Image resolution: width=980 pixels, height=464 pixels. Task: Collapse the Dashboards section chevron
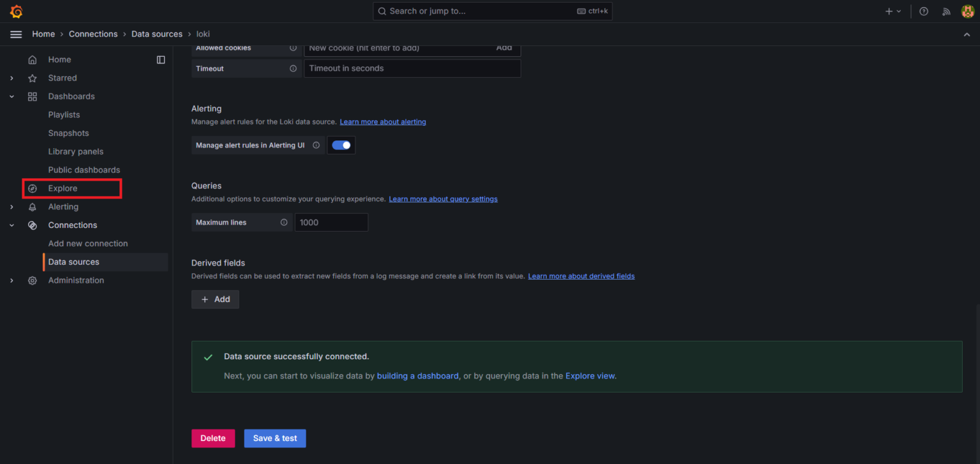(11, 96)
